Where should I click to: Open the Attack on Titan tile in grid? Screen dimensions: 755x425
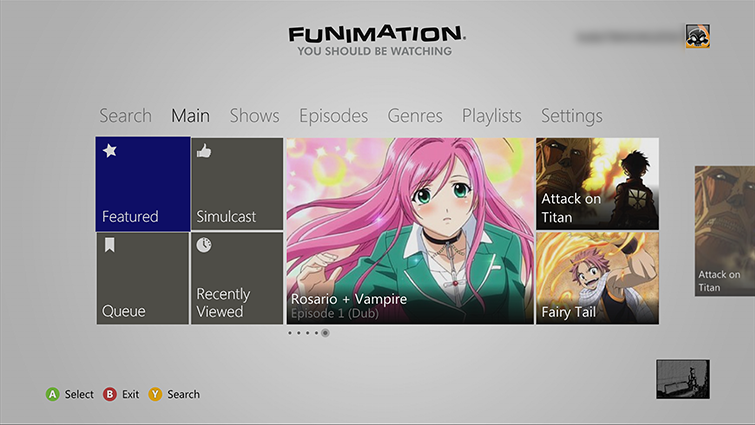pos(598,184)
